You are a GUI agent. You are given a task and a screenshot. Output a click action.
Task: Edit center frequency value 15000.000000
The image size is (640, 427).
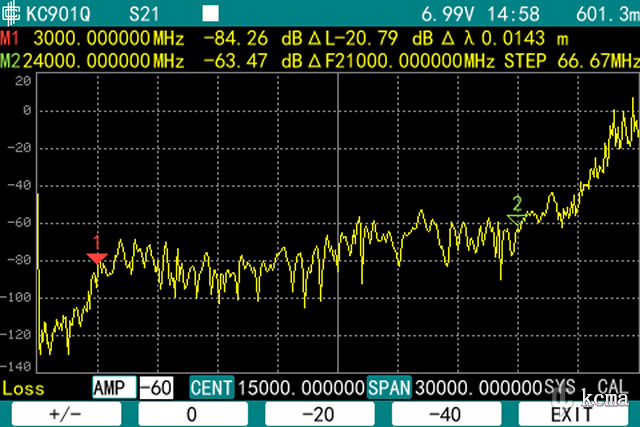click(x=299, y=387)
